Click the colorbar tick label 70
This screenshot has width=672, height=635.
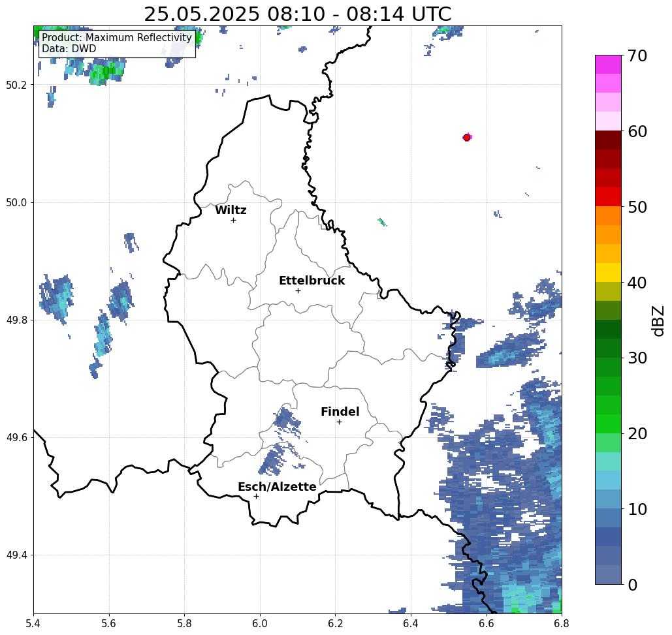coord(637,55)
